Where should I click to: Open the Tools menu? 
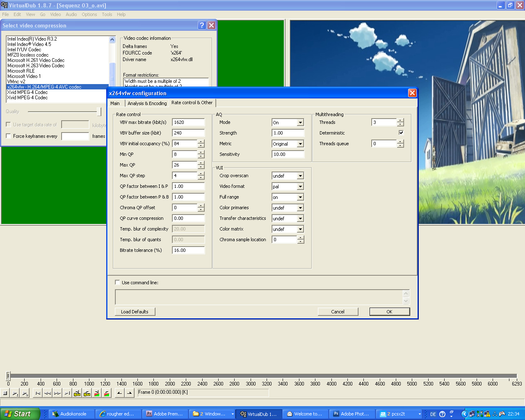pos(107,14)
